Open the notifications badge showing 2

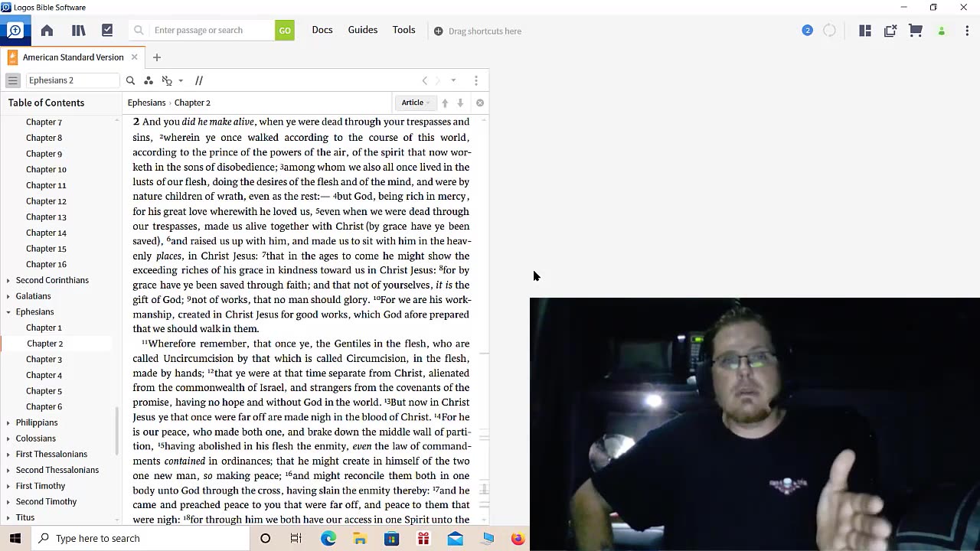807,31
